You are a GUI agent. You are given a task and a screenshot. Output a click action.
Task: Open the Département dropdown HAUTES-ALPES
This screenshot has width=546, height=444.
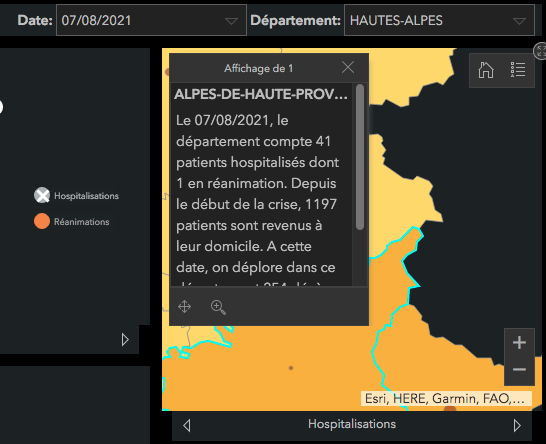tap(439, 20)
